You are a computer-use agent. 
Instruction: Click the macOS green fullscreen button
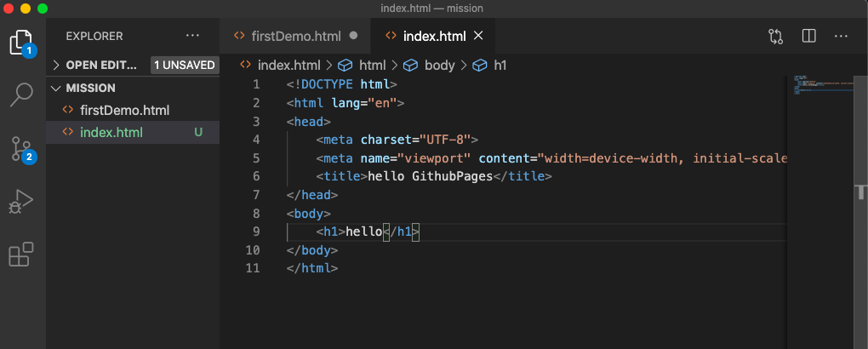pos(42,9)
